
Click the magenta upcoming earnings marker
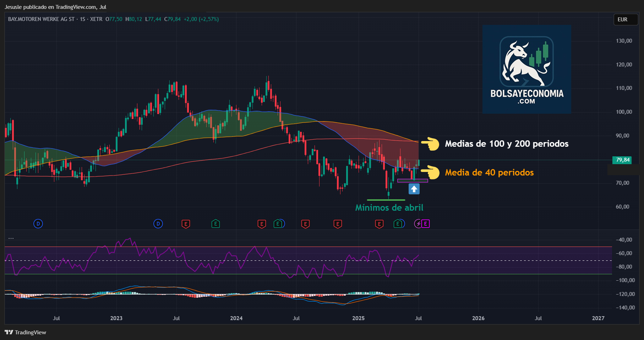point(425,224)
